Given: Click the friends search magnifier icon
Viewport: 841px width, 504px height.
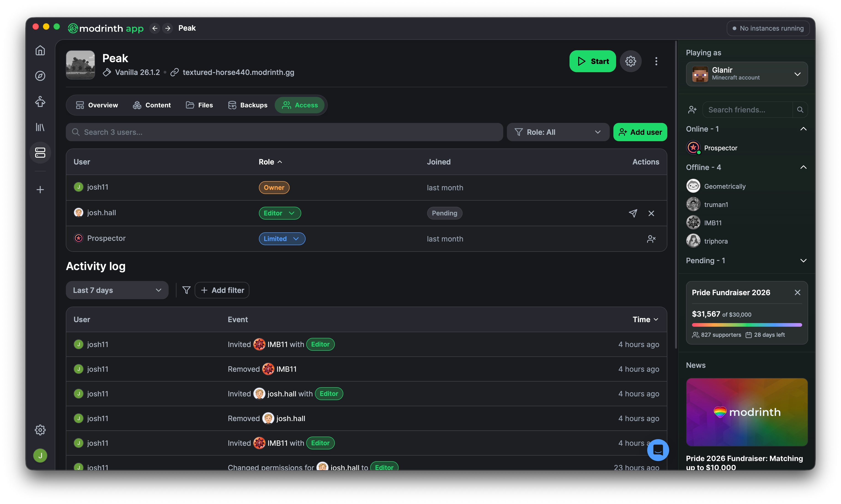Looking at the screenshot, I should click(x=800, y=110).
